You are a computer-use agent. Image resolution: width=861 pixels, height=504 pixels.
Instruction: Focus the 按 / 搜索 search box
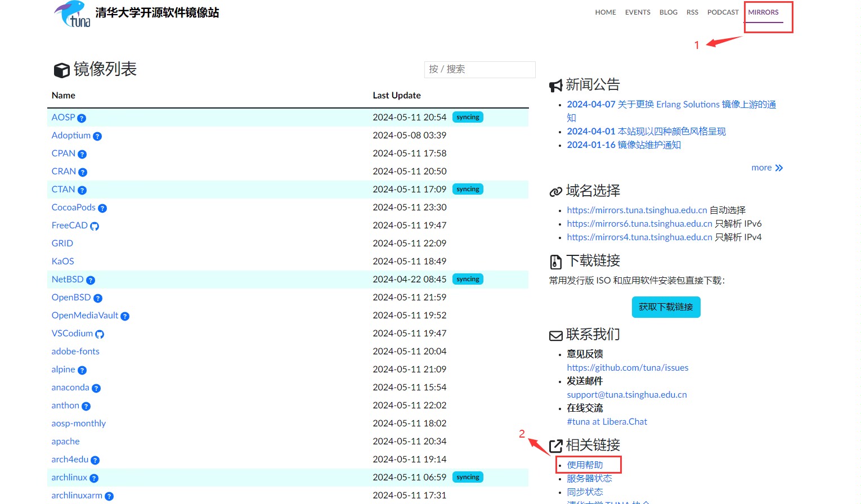click(x=479, y=69)
